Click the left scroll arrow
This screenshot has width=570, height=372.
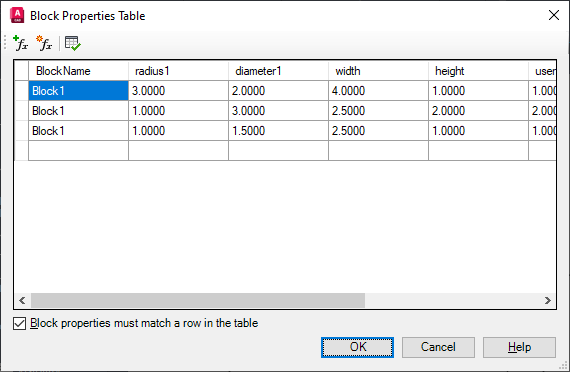pyautogui.click(x=22, y=300)
